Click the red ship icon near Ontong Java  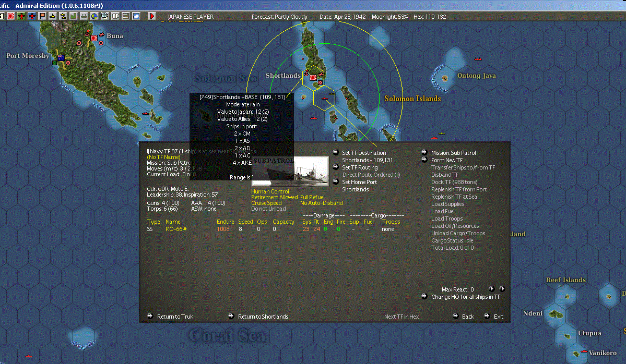478,59
